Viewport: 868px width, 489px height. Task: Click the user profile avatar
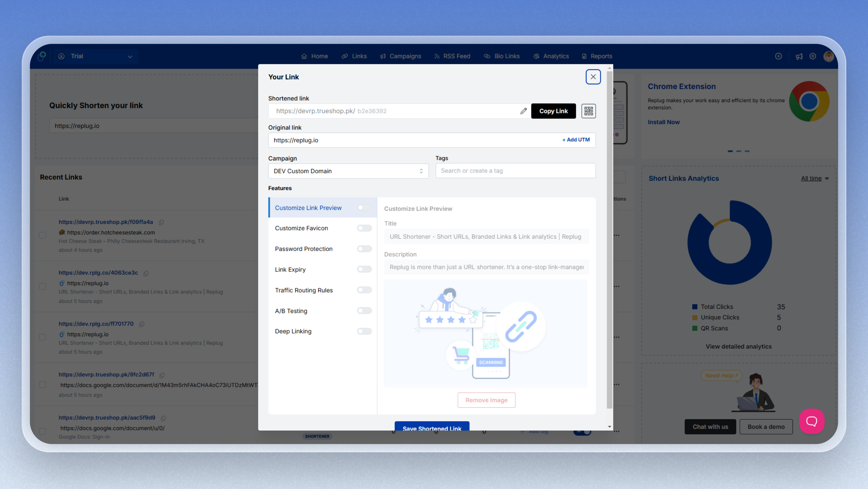(829, 56)
